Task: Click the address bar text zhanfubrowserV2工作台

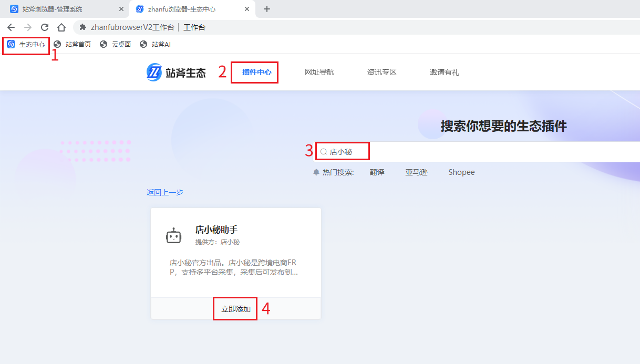Action: point(132,27)
